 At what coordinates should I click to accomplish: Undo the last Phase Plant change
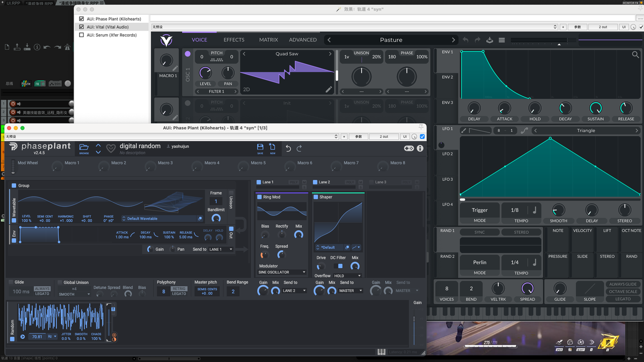click(288, 148)
